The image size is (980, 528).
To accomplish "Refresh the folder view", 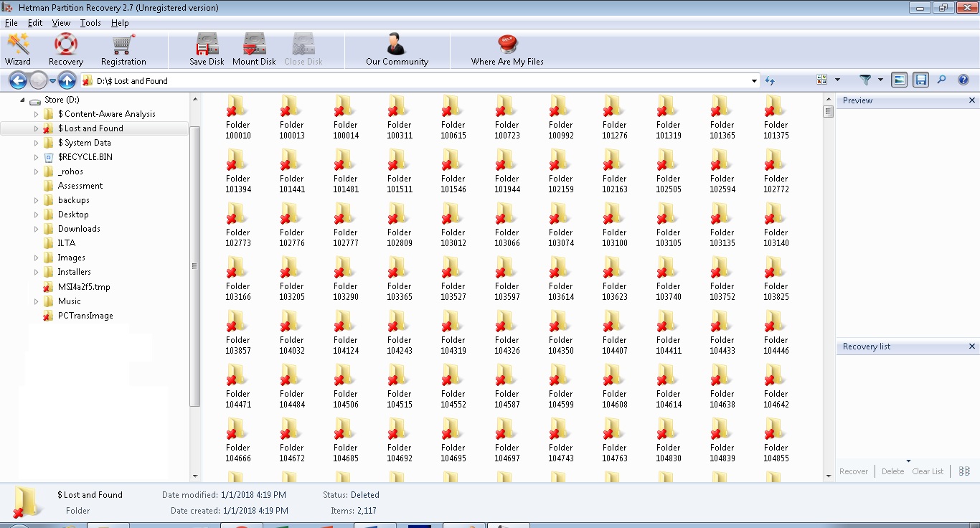I will pyautogui.click(x=768, y=80).
